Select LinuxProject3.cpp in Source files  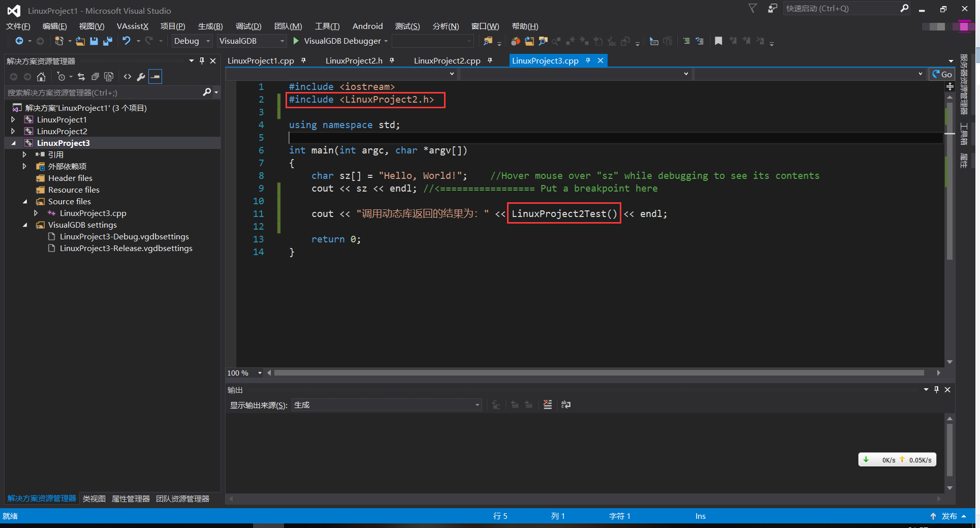[x=93, y=213]
